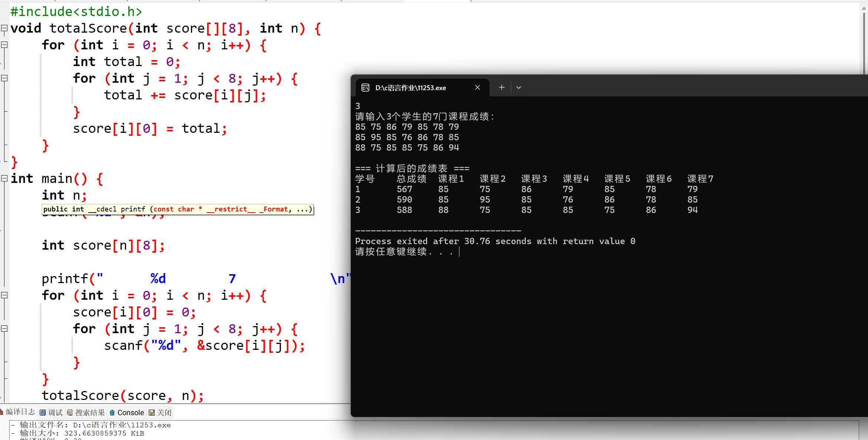Click the printf signature tooltip
Screen dimensions: 868x440
[x=177, y=209]
